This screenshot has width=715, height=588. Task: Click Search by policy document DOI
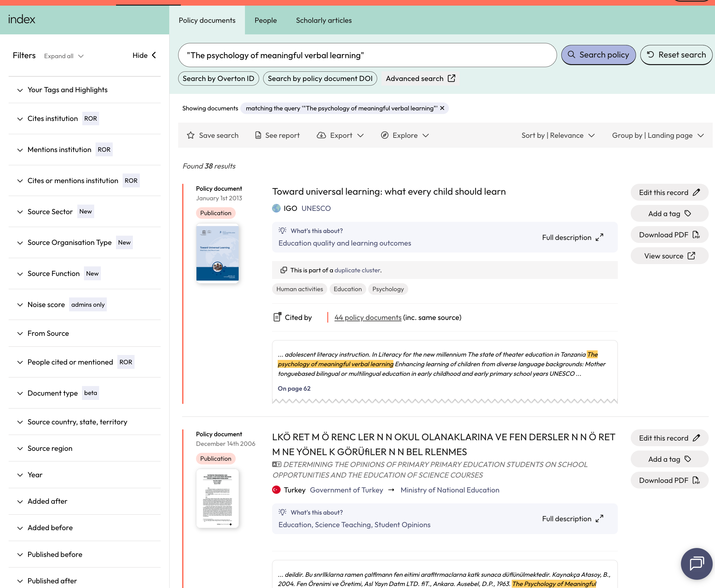tap(320, 78)
